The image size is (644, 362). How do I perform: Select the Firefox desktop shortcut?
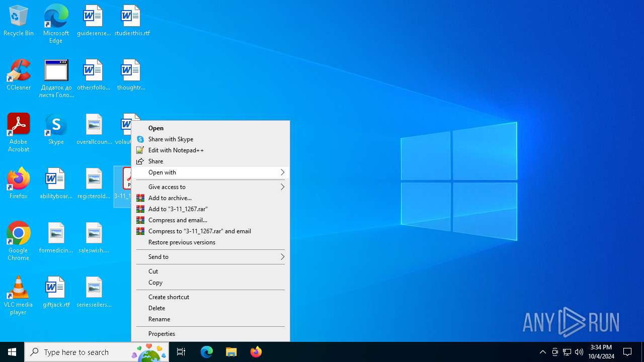[19, 184]
